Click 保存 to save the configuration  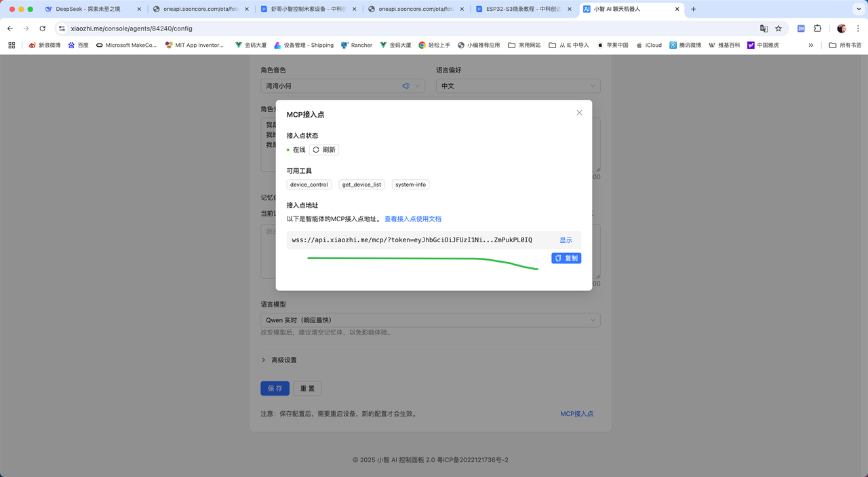click(275, 388)
